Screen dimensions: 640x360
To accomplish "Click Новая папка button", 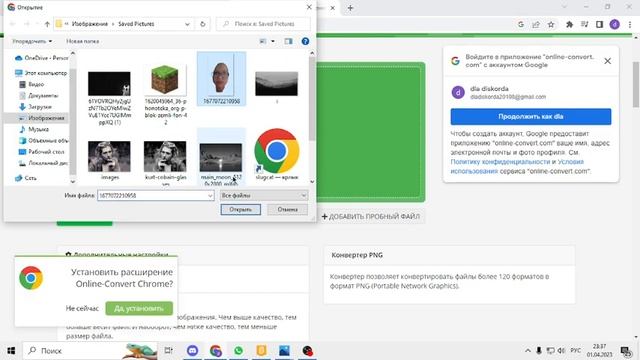I will pyautogui.click(x=82, y=41).
